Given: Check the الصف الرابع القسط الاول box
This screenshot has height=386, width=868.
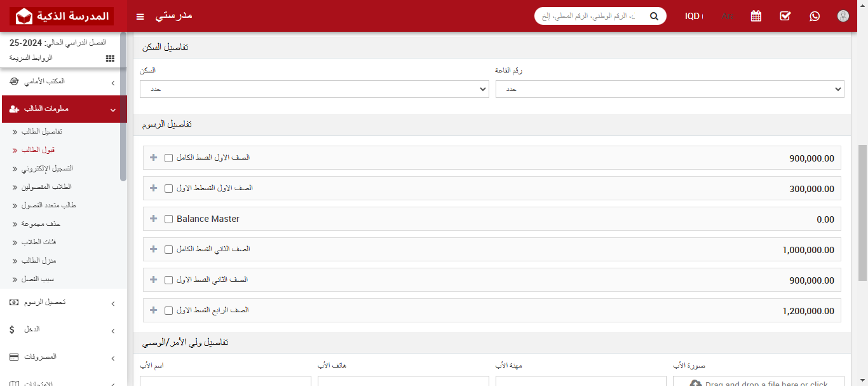Looking at the screenshot, I should tap(168, 310).
